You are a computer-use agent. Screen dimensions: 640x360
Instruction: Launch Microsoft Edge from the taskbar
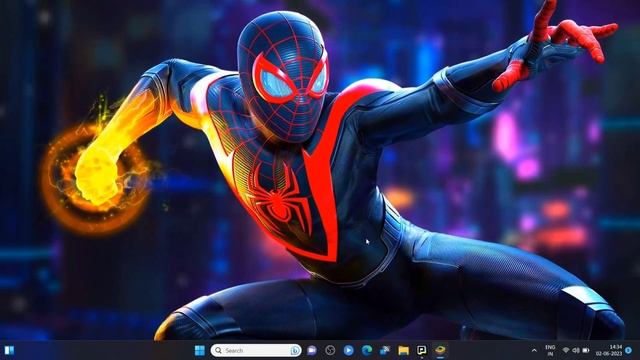click(x=367, y=350)
